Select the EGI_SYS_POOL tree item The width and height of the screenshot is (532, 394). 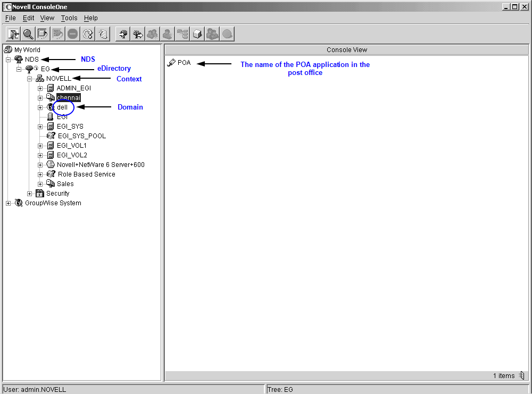tap(82, 136)
